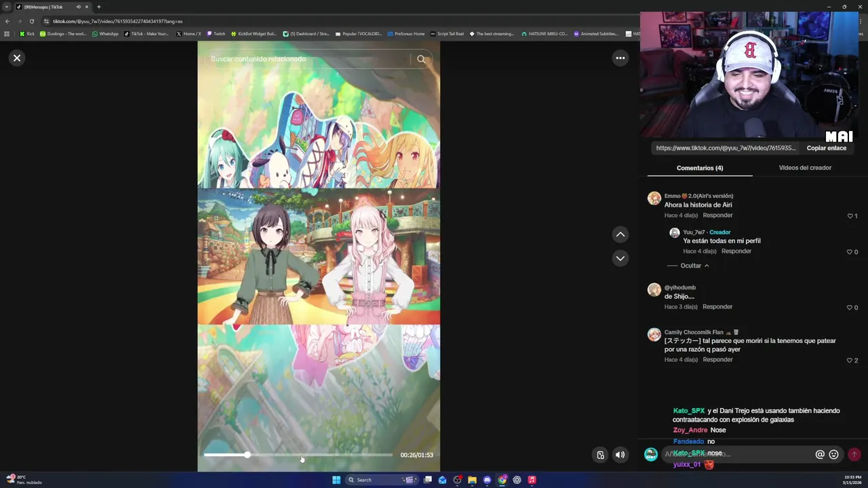Image resolution: width=868 pixels, height=488 pixels.
Task: Open Camily Chocomilk Flan's avatar
Action: [x=654, y=335]
